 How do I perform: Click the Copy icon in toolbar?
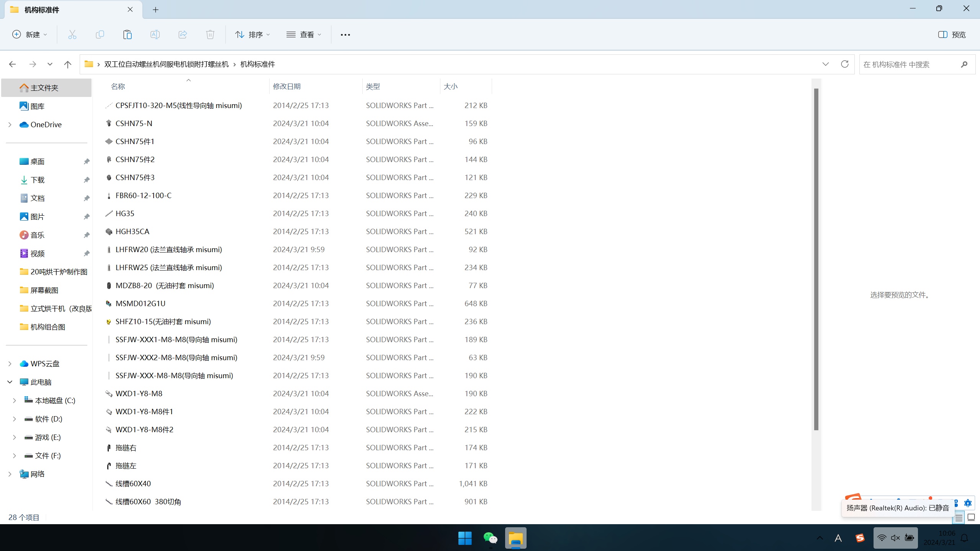(100, 34)
